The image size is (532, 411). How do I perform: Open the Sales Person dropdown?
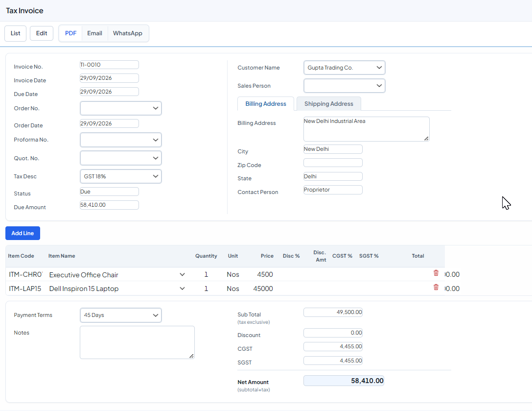[345, 86]
